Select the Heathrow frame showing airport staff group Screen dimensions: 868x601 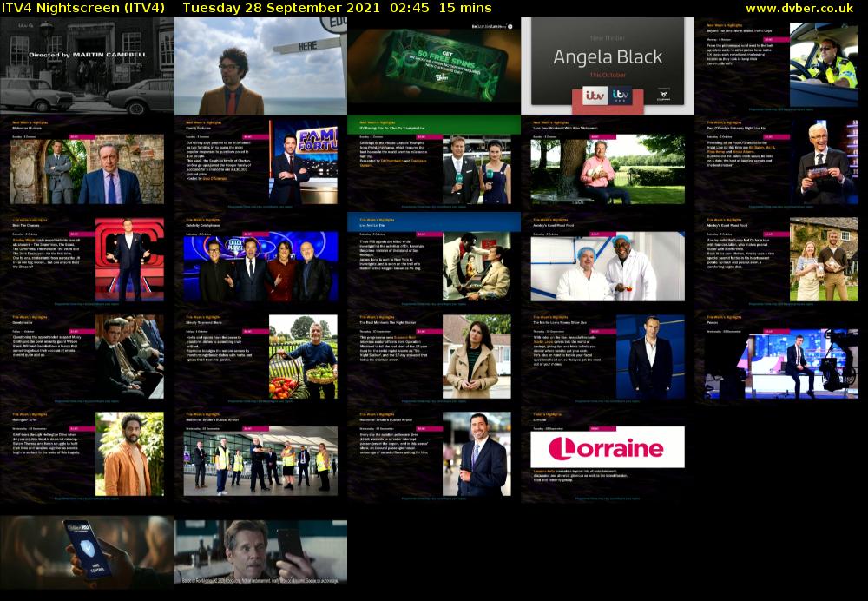260,455
